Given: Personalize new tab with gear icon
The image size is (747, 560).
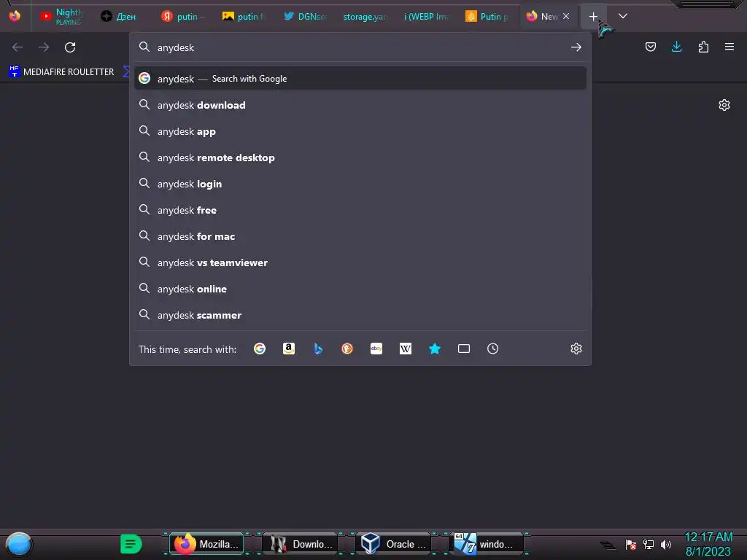Looking at the screenshot, I should (724, 105).
